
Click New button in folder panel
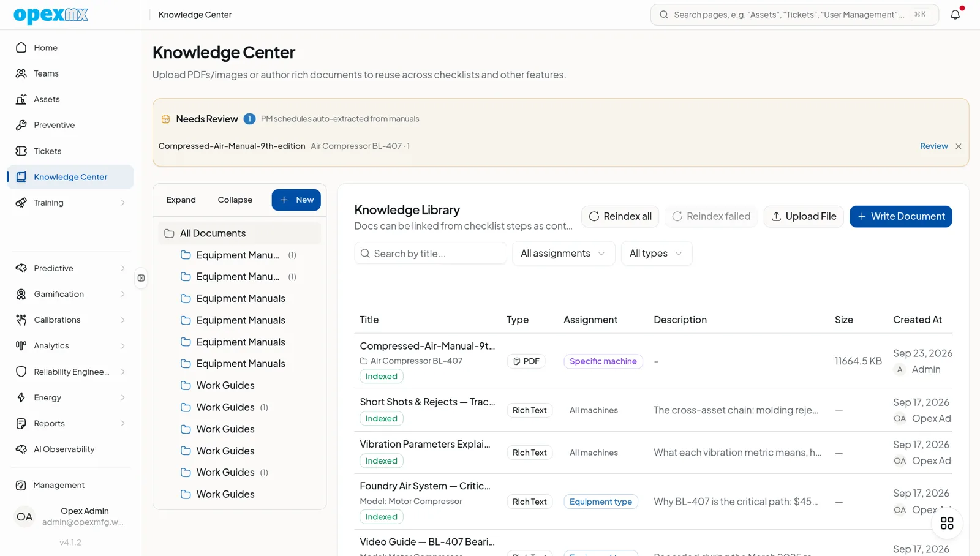[296, 200]
